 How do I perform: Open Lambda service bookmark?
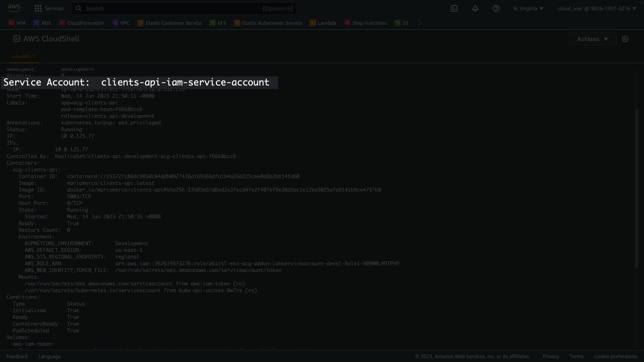click(x=323, y=23)
